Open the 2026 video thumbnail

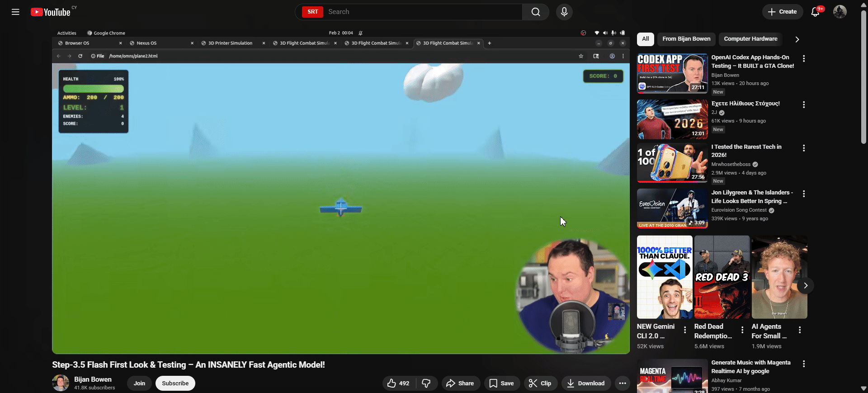point(672,119)
